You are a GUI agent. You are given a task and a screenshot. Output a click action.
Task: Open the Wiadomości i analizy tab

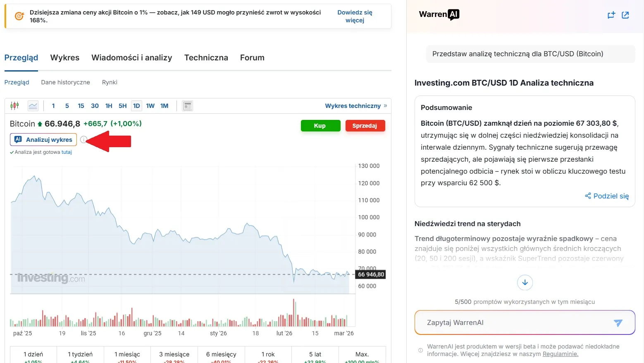click(x=131, y=58)
